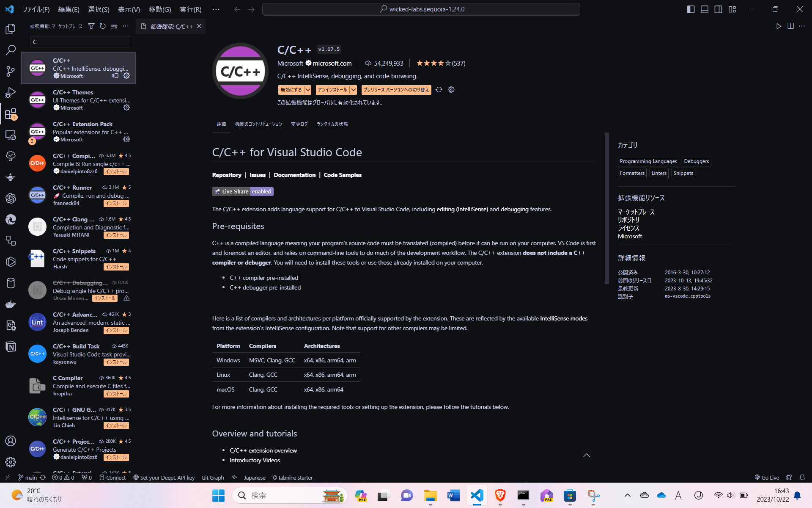This screenshot has width=812, height=508.
Task: Open the Docker activity bar icon
Action: pyautogui.click(x=11, y=304)
